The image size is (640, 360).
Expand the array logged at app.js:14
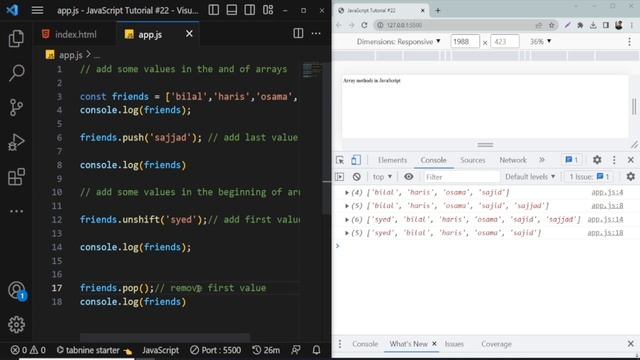pos(347,220)
